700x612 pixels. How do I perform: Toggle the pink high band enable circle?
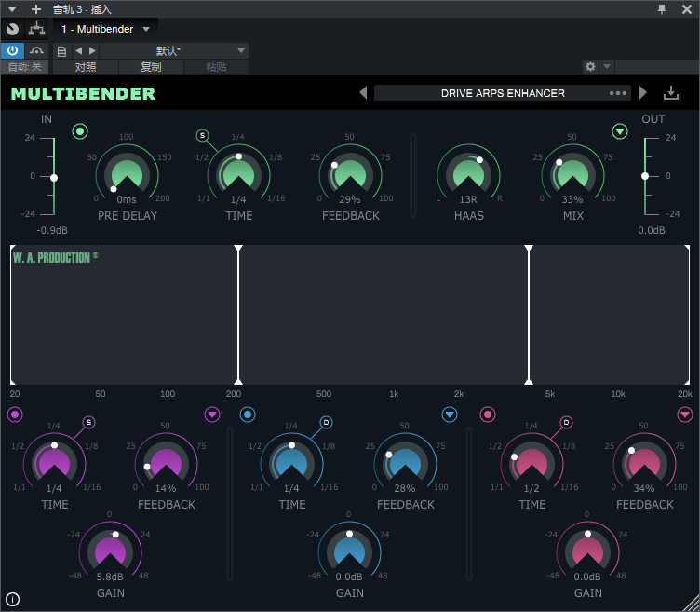(488, 415)
